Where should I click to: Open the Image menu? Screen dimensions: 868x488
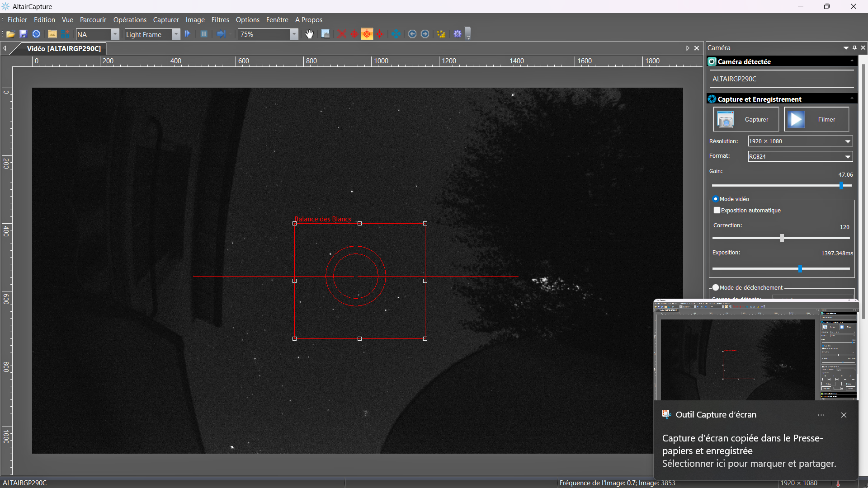point(195,20)
